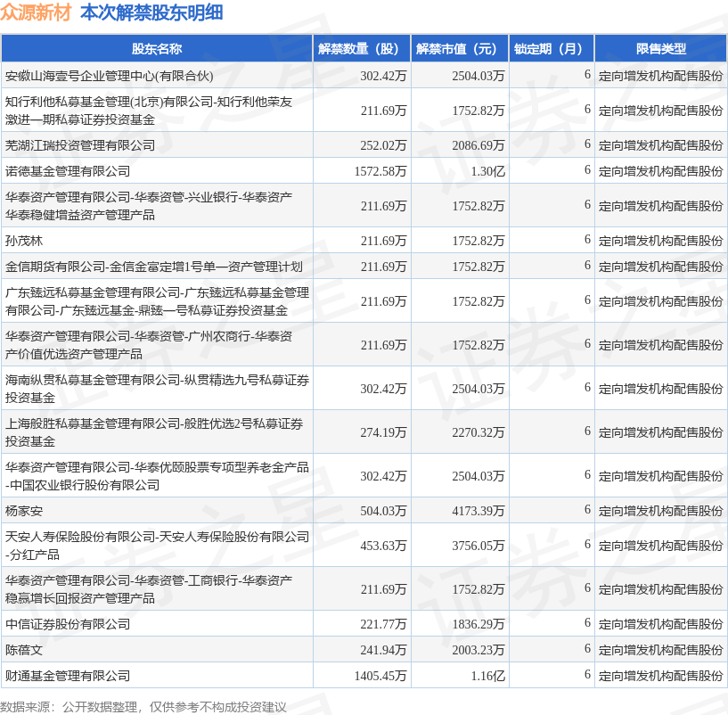728x715 pixels.
Task: Select the 陈蓓文 shareholder name
Action: [x=24, y=650]
